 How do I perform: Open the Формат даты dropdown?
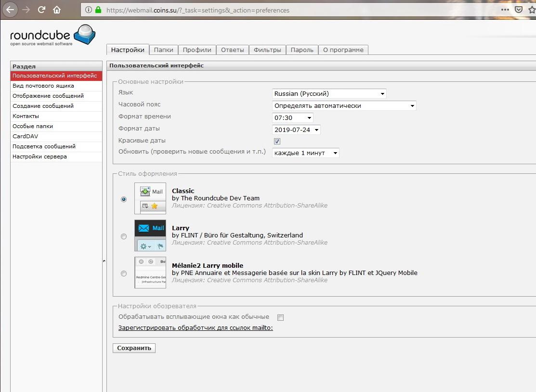(296, 130)
